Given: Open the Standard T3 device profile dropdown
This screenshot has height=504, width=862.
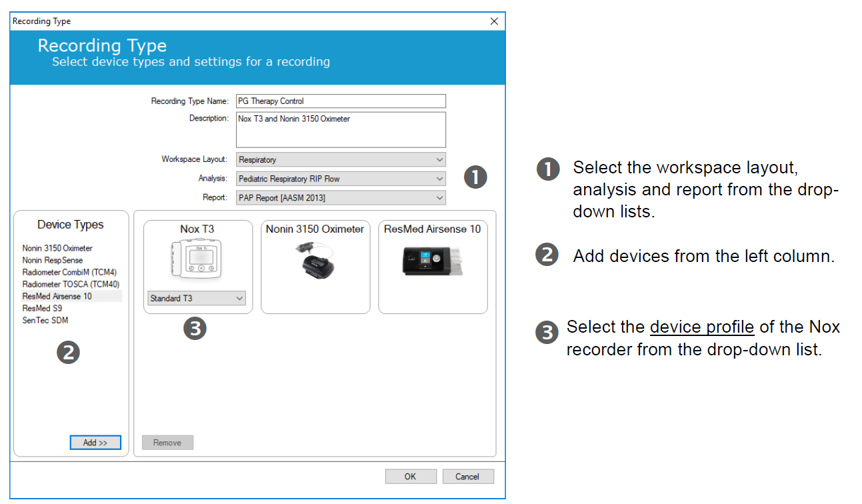Looking at the screenshot, I should 197,299.
